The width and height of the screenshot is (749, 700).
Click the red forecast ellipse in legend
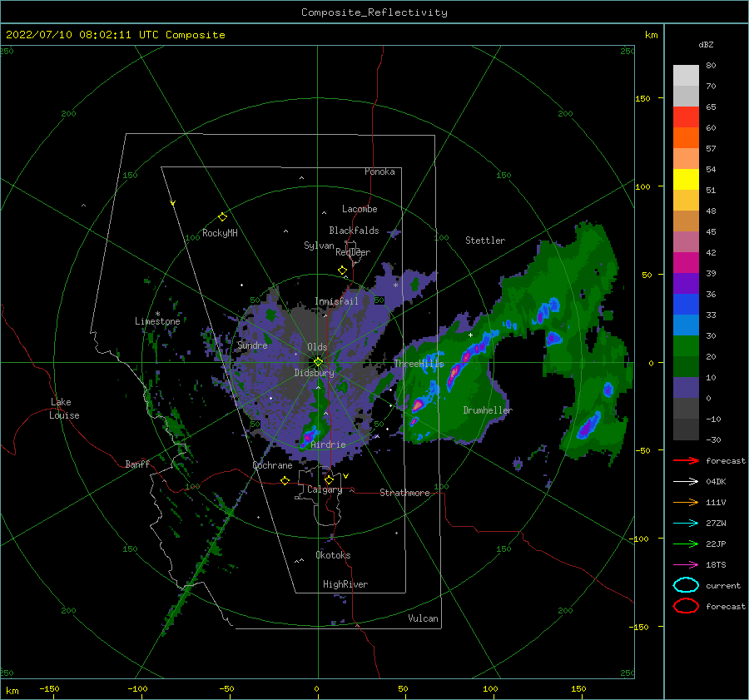coord(686,606)
